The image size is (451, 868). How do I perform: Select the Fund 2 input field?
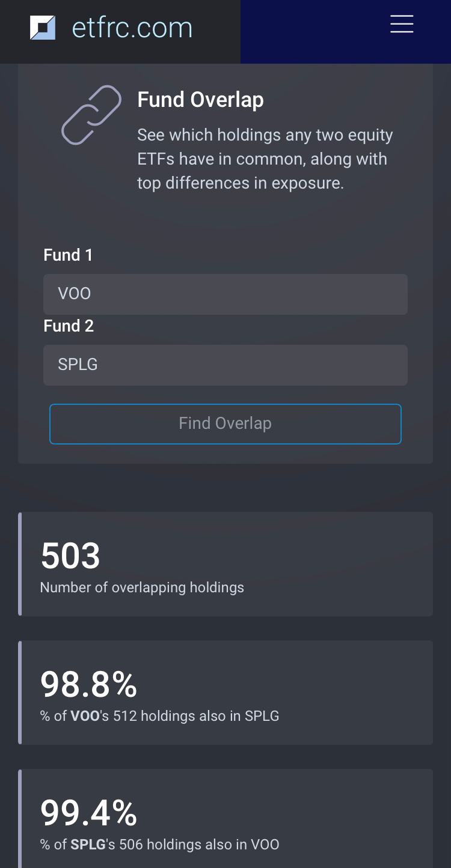pyautogui.click(x=225, y=365)
